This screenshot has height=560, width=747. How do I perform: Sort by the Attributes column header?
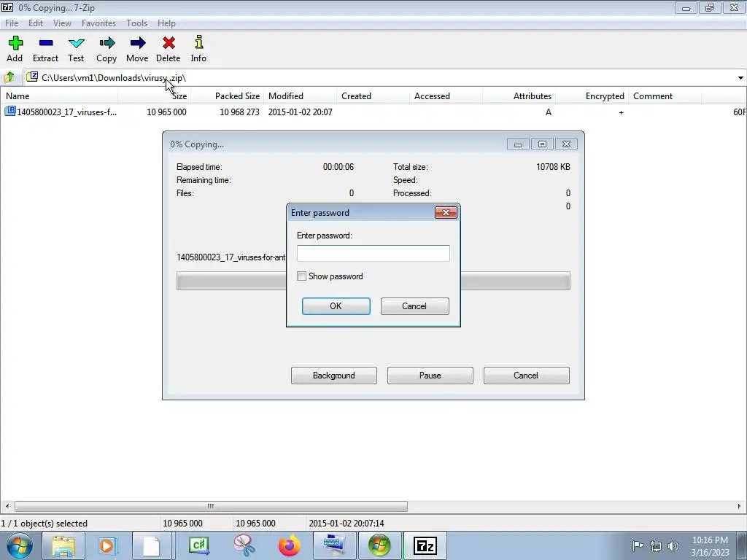click(x=519, y=96)
